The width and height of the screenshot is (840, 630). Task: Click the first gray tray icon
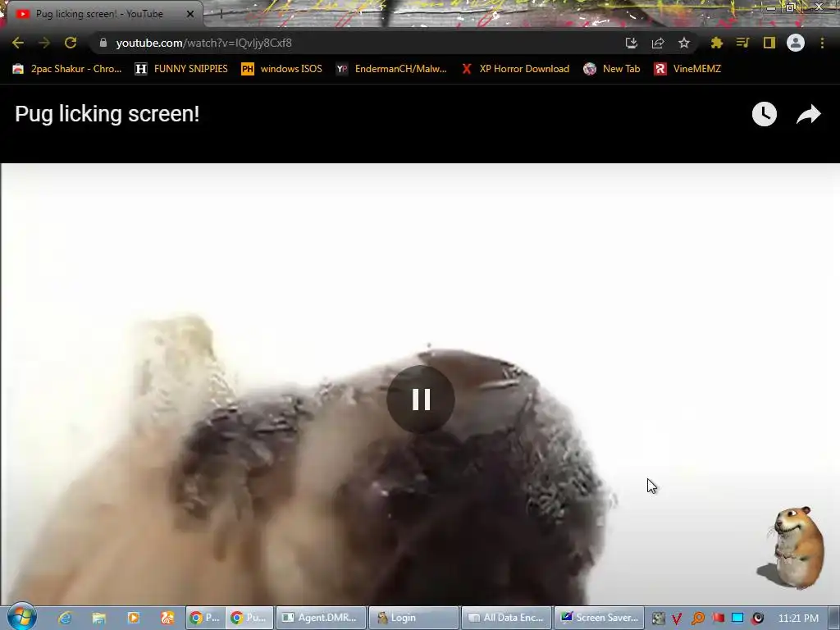tap(658, 619)
